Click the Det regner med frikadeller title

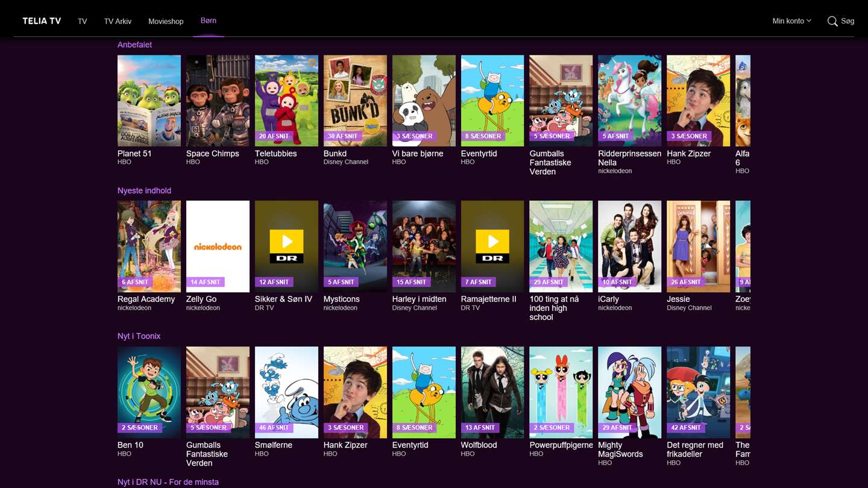coord(695,450)
